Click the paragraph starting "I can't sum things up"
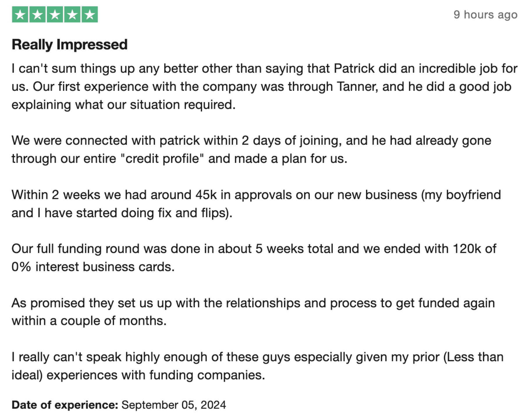The height and width of the screenshot is (416, 532). (x=265, y=87)
